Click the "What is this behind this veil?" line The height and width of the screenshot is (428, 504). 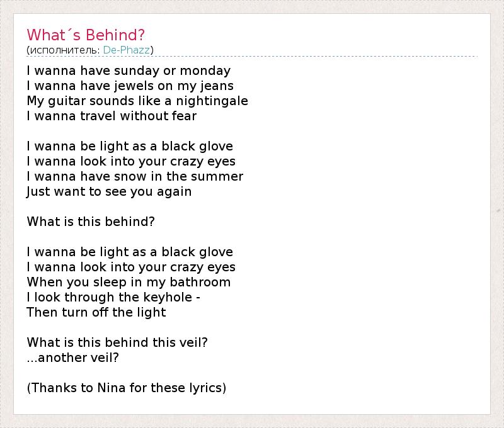(x=117, y=342)
